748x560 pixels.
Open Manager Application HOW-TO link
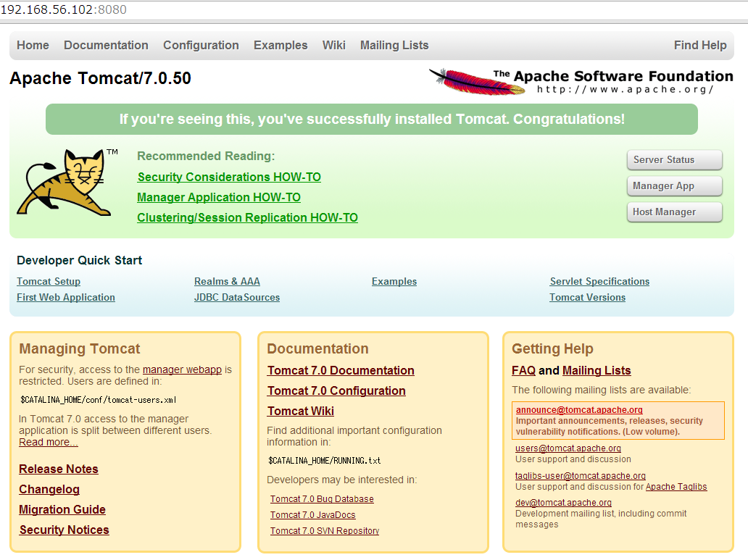[219, 198]
